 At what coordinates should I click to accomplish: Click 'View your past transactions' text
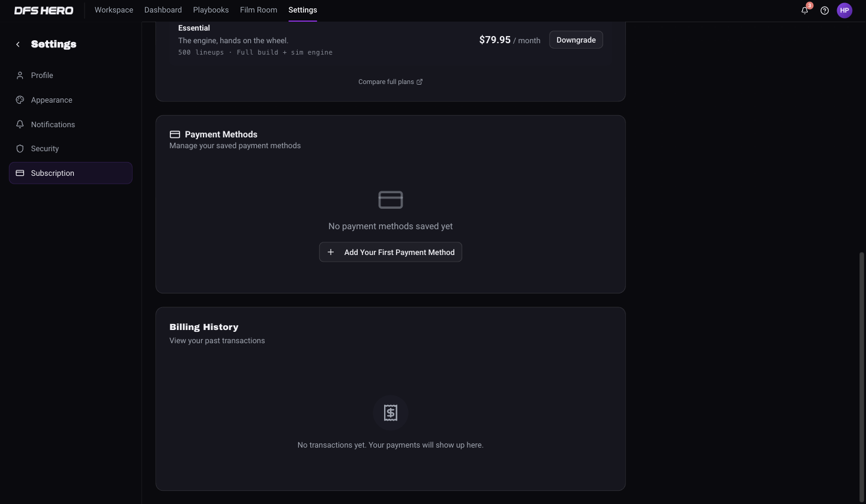coord(217,340)
